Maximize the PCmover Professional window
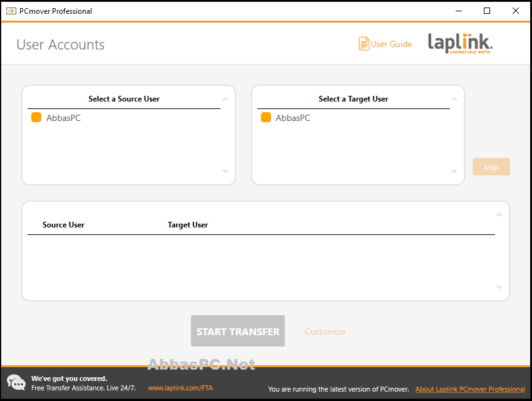This screenshot has width=532, height=401. tap(487, 11)
